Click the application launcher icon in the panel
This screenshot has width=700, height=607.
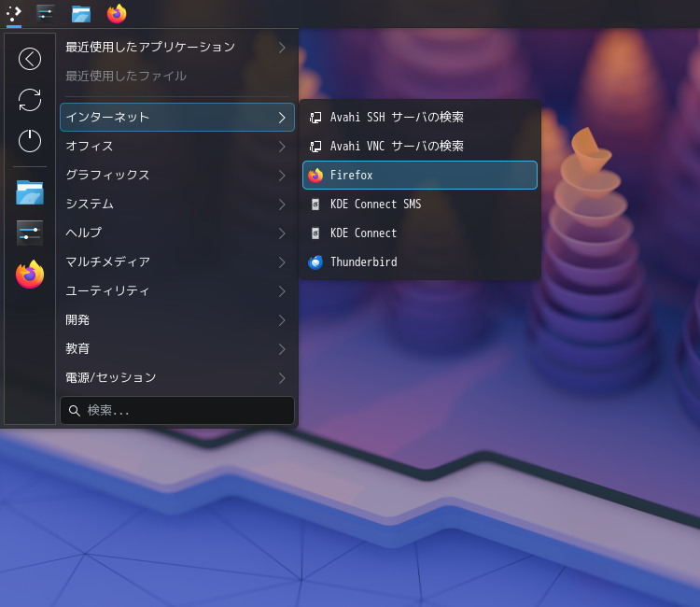point(14,13)
